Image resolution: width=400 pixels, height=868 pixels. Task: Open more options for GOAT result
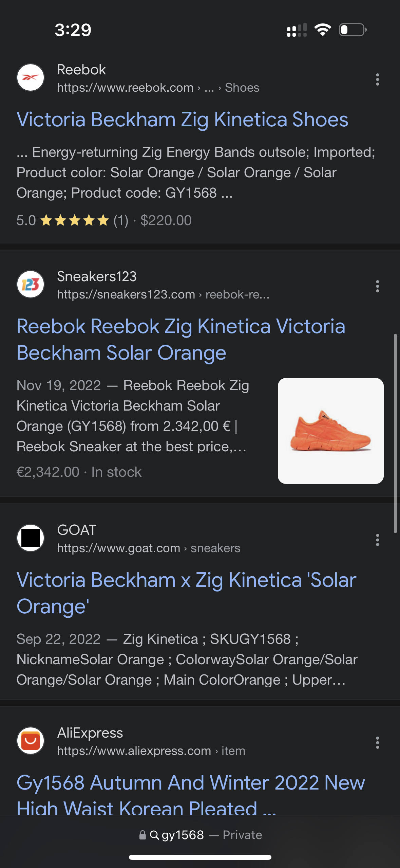[377, 540]
